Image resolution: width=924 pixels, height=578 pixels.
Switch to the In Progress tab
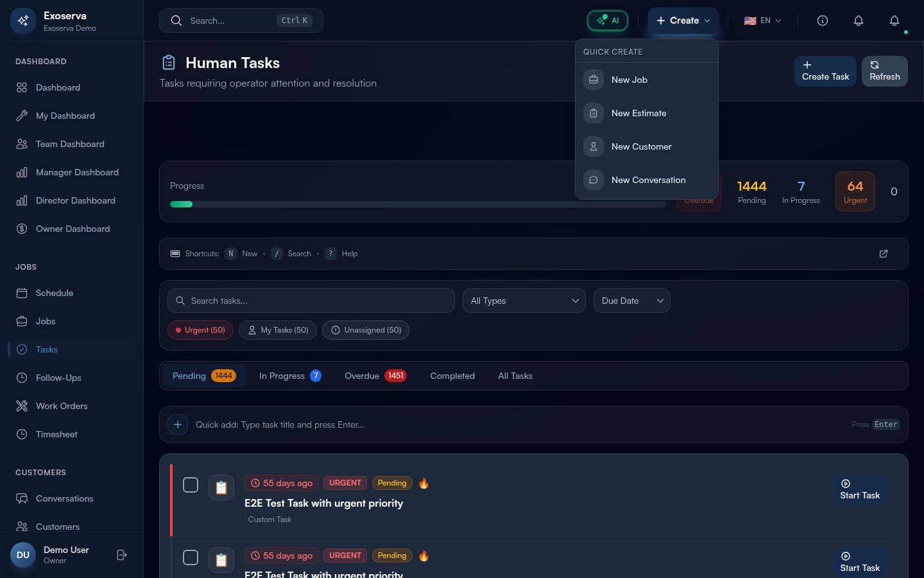click(289, 376)
